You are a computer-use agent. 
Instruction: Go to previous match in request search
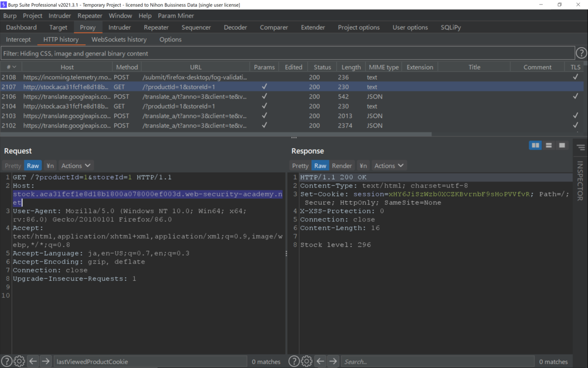(x=32, y=361)
